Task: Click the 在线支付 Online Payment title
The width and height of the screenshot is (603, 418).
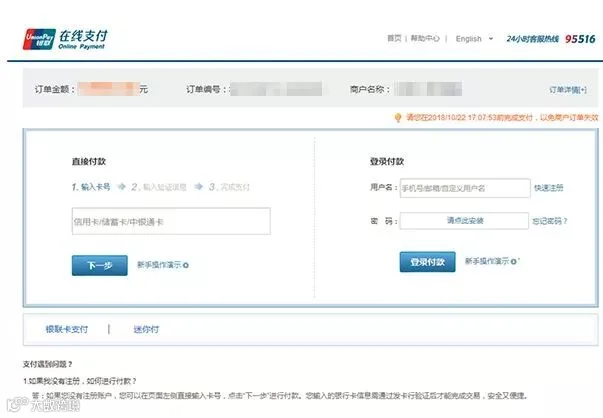Action: coord(83,39)
